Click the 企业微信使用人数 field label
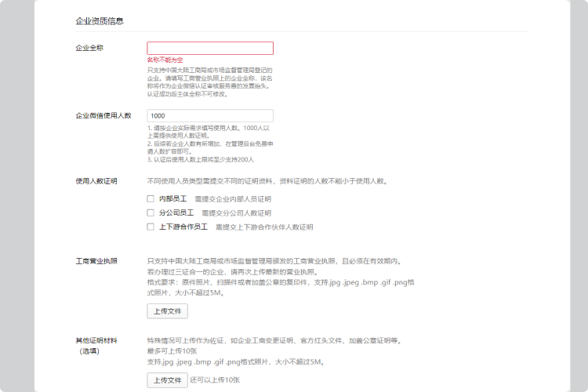Screen dimensions: 588x392 (x=103, y=115)
